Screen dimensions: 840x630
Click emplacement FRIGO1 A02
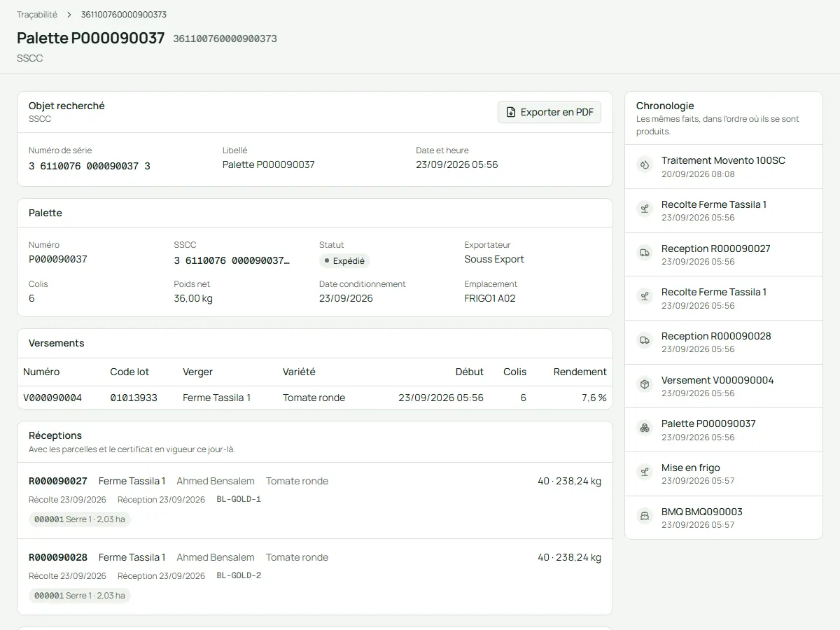click(490, 298)
